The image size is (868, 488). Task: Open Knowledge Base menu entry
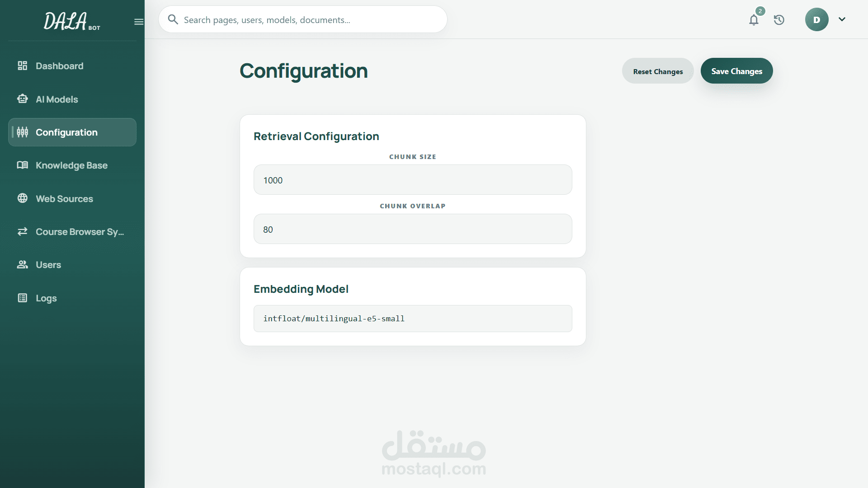72,165
